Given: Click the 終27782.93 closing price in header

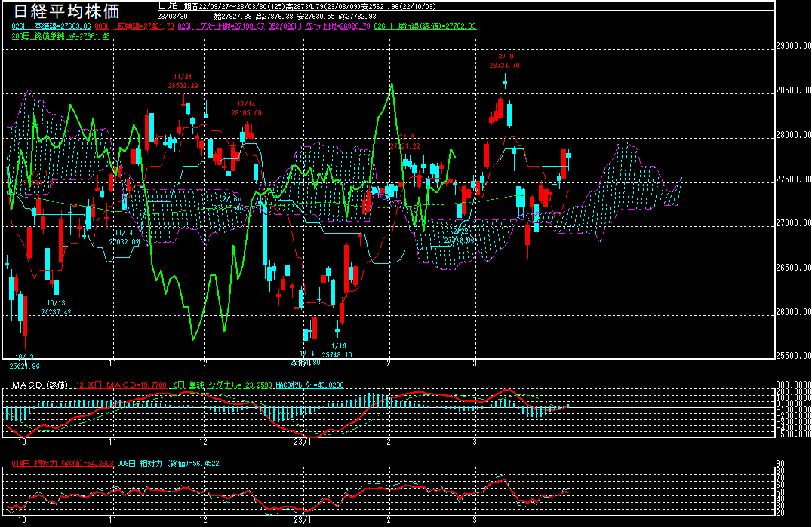Looking at the screenshot, I should click(x=358, y=17).
